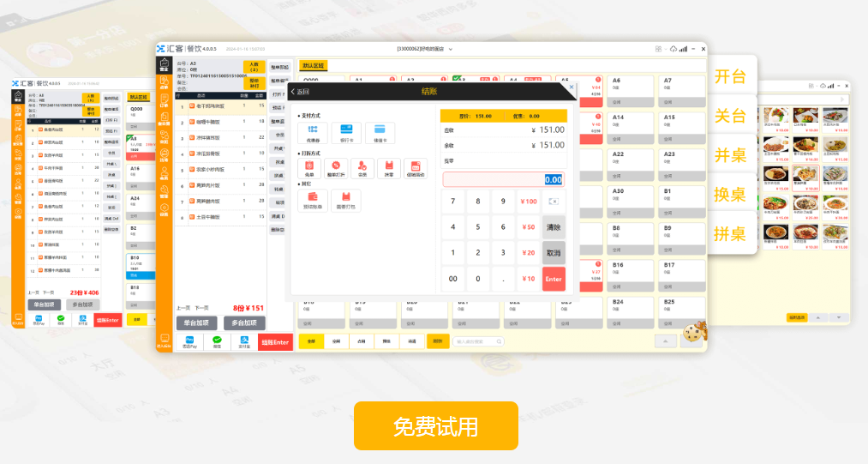Tap the decimal point key on keypad

pyautogui.click(x=503, y=279)
